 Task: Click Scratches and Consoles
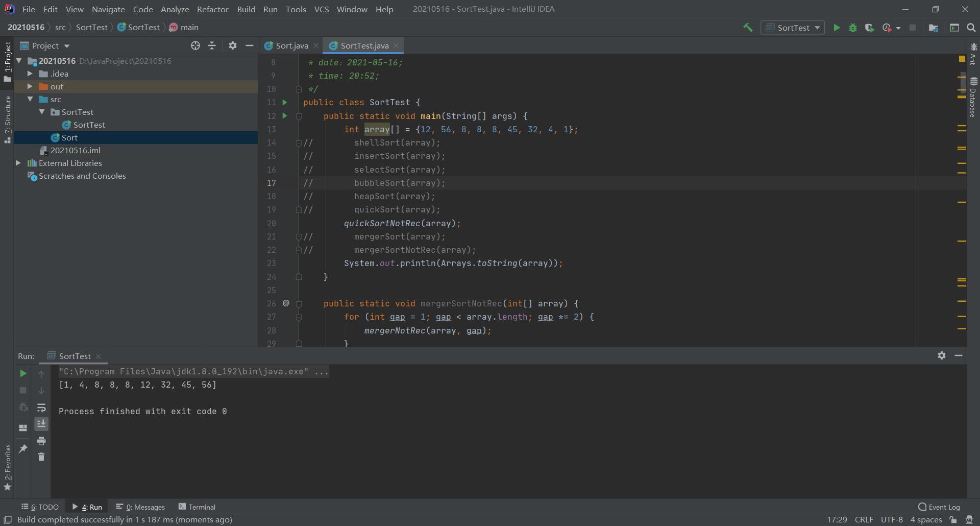tap(136, 176)
